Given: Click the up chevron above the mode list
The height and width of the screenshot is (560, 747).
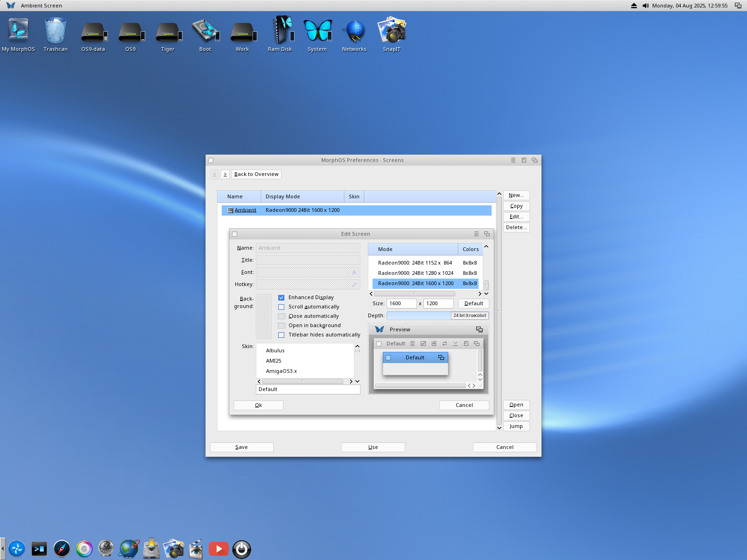Looking at the screenshot, I should coord(486,246).
